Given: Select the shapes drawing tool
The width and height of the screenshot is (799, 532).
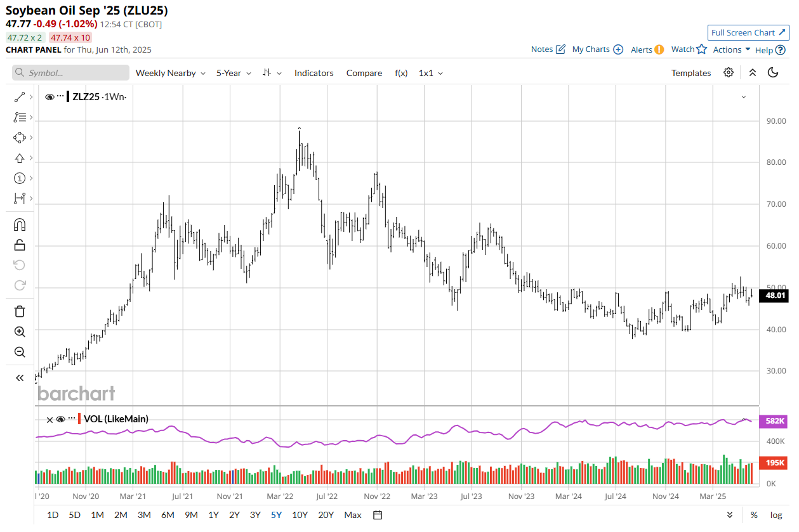Looking at the screenshot, I should pos(20,138).
